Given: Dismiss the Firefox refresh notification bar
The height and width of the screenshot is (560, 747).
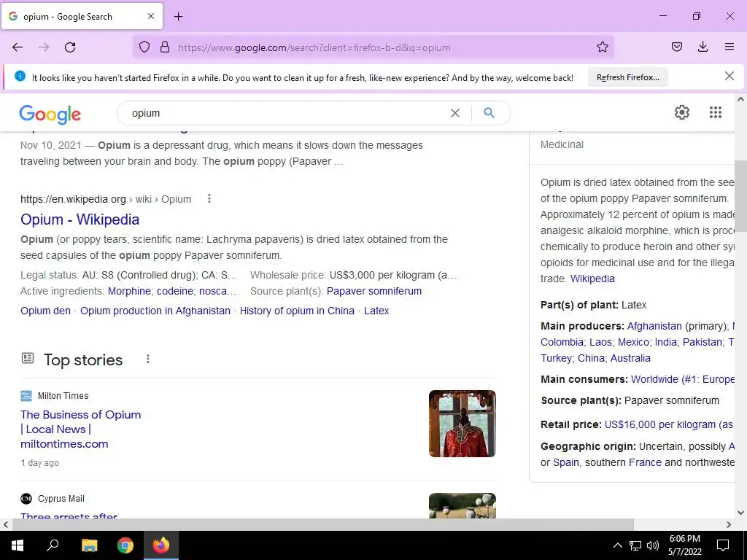Looking at the screenshot, I should click(x=729, y=76).
